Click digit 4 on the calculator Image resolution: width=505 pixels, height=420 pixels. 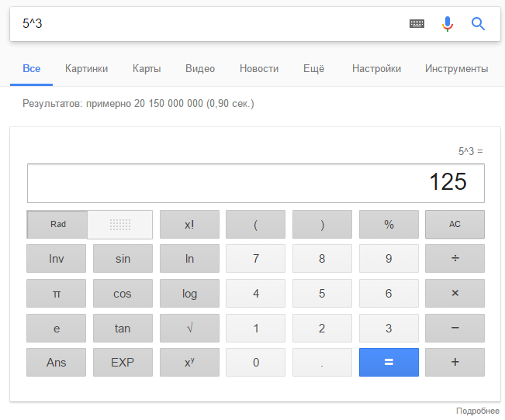coord(255,293)
